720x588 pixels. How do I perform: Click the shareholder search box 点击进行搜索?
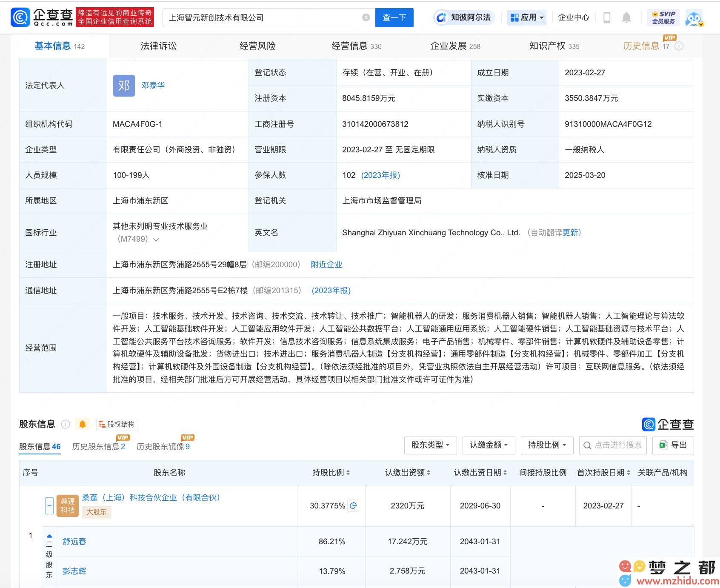[613, 445]
